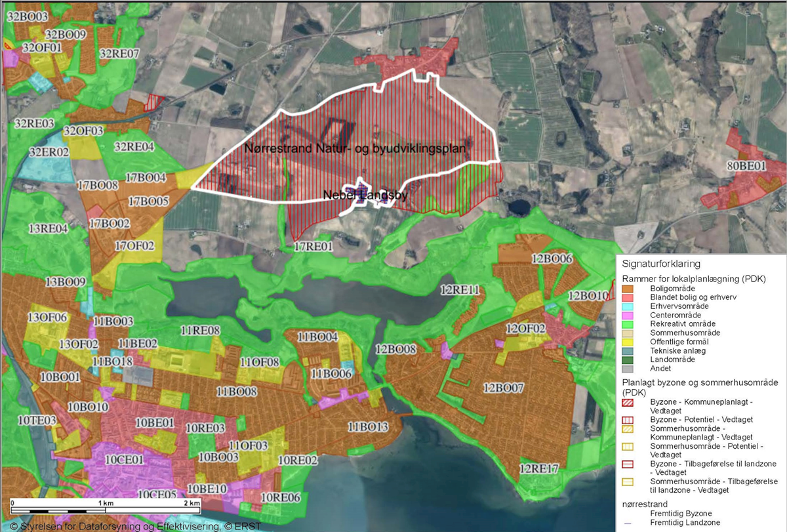Click the magenta Centerområde legend swatch
This screenshot has height=532, width=787.
click(628, 315)
